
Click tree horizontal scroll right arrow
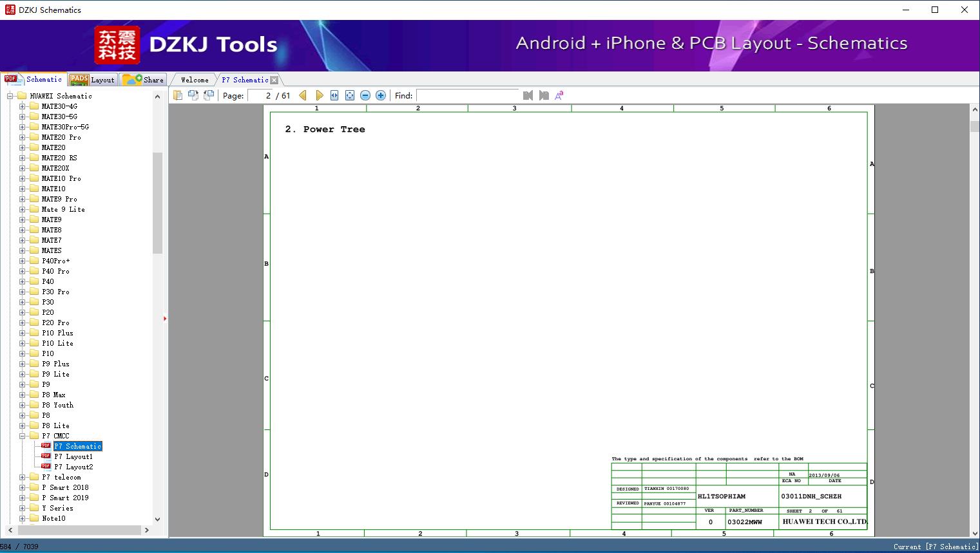coord(147,530)
